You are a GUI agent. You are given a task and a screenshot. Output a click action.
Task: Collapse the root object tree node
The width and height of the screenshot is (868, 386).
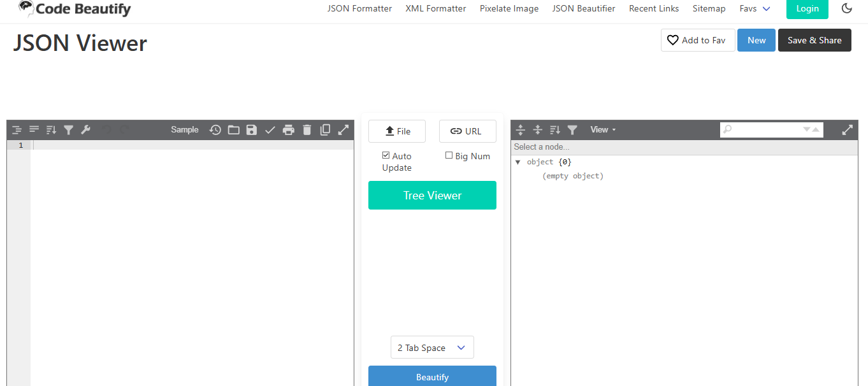518,162
